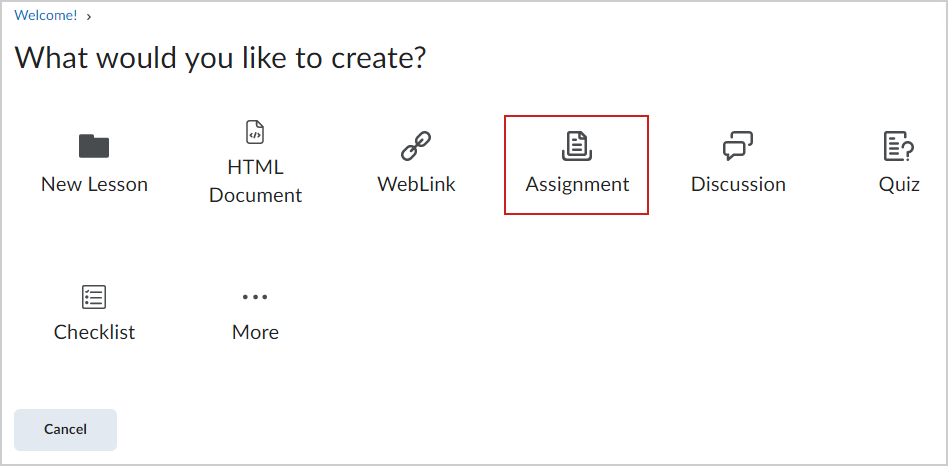Image resolution: width=948 pixels, height=466 pixels.
Task: Choose the "Assignment" text label
Action: click(x=577, y=184)
